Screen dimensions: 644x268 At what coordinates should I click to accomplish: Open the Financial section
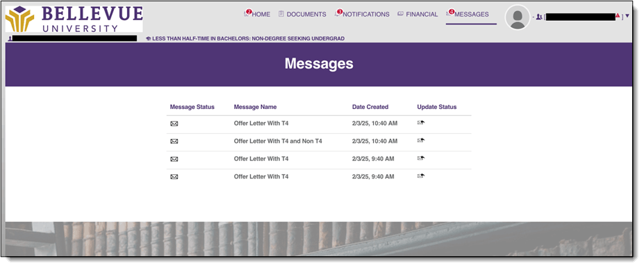point(418,15)
